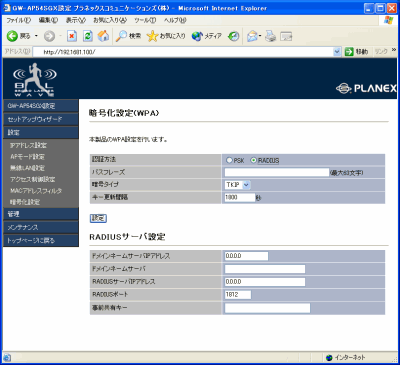
Task: Click the Go (移動) button
Action: click(x=356, y=52)
